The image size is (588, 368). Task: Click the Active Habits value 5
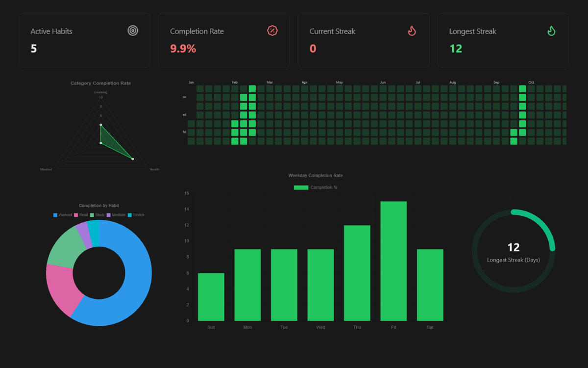click(34, 49)
